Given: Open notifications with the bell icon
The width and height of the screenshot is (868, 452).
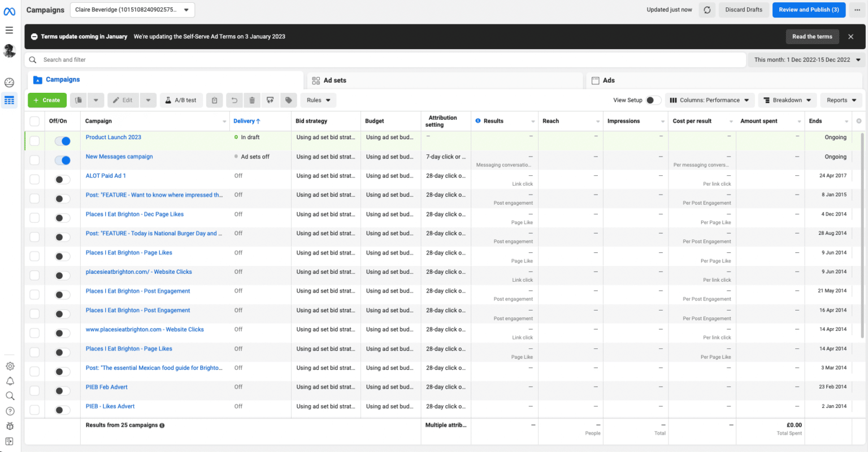Looking at the screenshot, I should point(10,381).
